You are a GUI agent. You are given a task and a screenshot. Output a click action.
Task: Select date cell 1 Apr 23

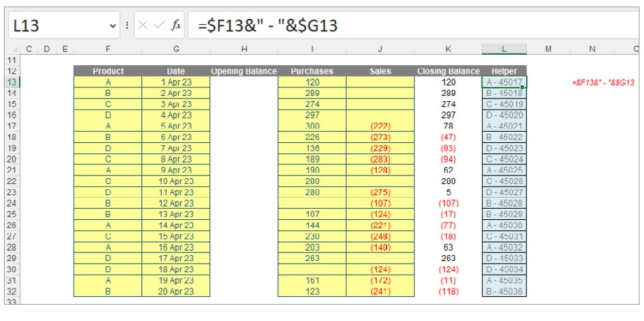point(176,82)
